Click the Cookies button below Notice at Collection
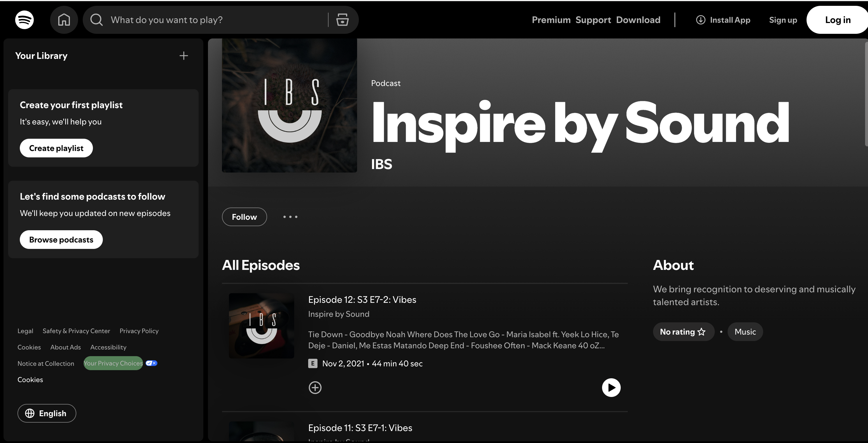Image resolution: width=868 pixels, height=443 pixels. 30,379
